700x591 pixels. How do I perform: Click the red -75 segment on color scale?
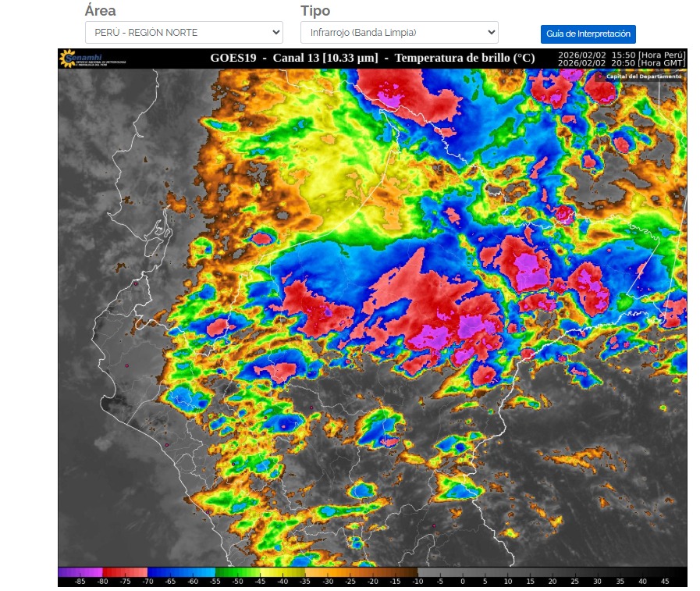125,572
